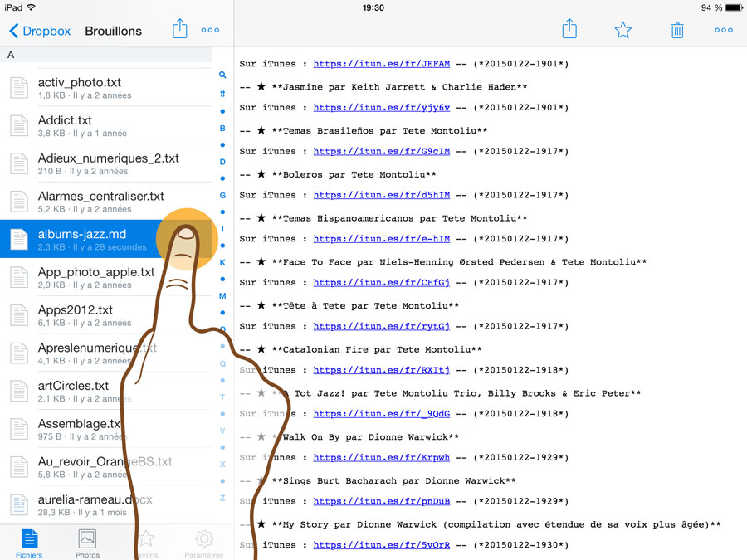The image size is (747, 560).
Task: Tap the 19:30 clock in the status bar
Action: tap(373, 7)
